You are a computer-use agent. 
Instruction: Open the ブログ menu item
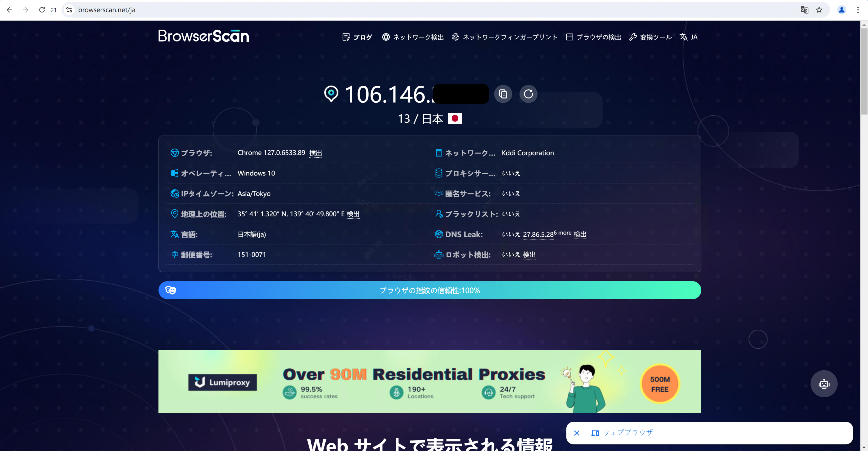[x=357, y=37]
